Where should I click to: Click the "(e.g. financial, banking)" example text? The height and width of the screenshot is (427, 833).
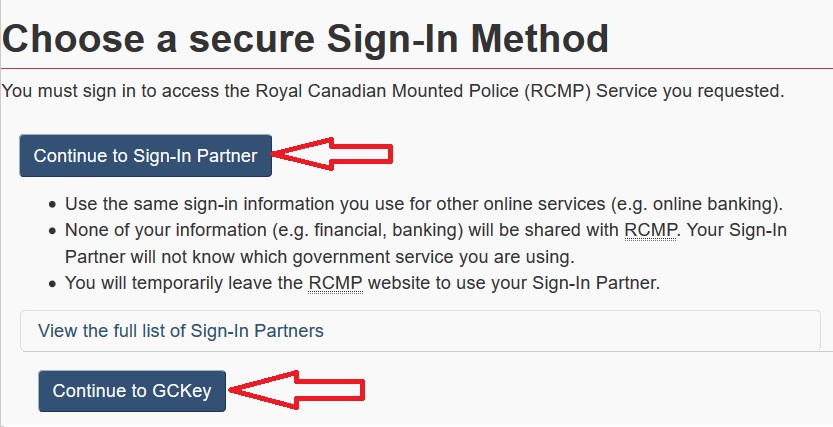355,230
